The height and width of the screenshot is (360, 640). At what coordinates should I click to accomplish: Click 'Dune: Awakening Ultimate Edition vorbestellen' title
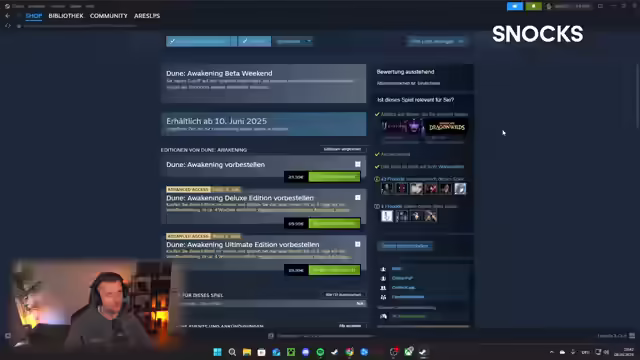coord(242,244)
